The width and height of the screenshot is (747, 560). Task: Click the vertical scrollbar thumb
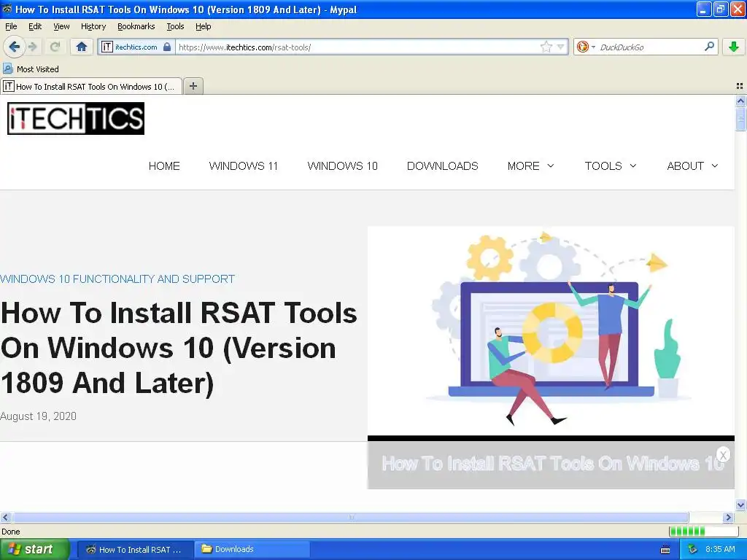point(740,119)
